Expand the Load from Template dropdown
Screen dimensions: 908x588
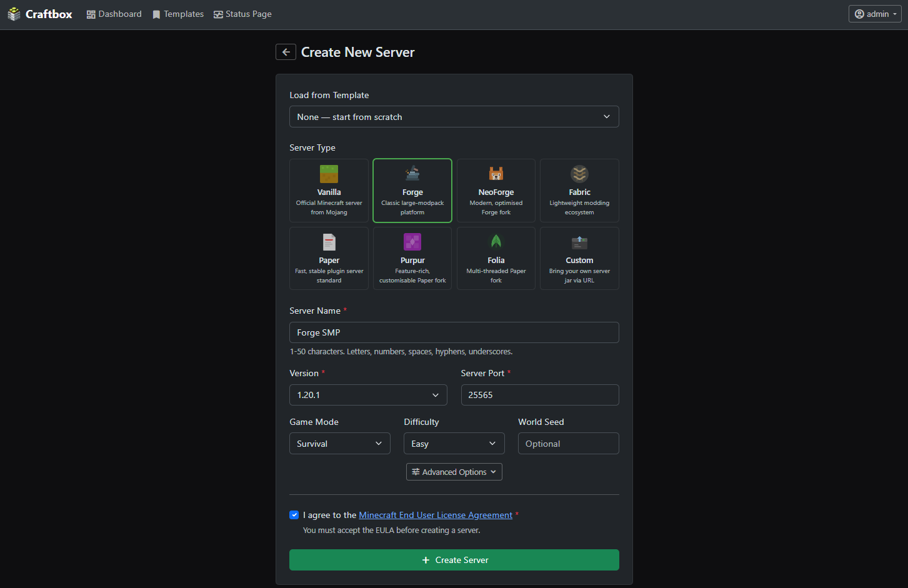pyautogui.click(x=454, y=117)
